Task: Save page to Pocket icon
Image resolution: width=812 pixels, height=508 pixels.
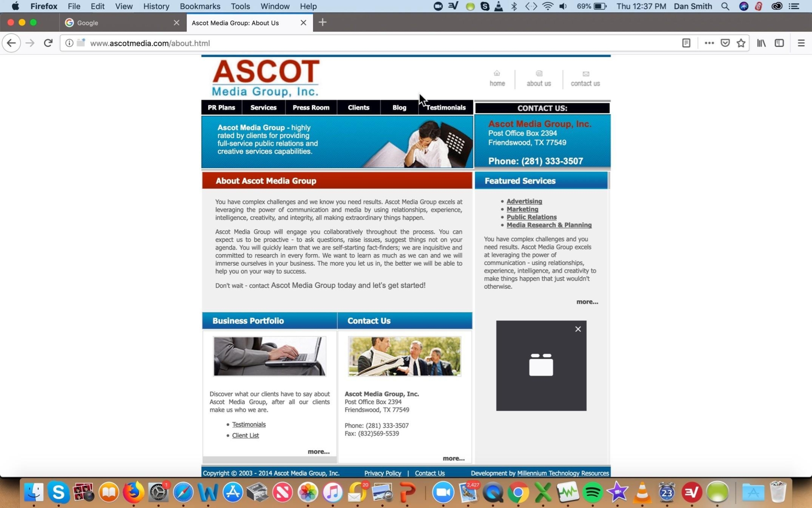Action: coord(725,43)
